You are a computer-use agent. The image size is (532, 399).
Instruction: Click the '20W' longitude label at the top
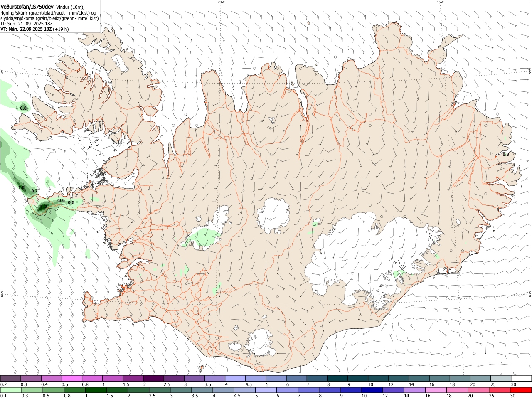pos(221,2)
